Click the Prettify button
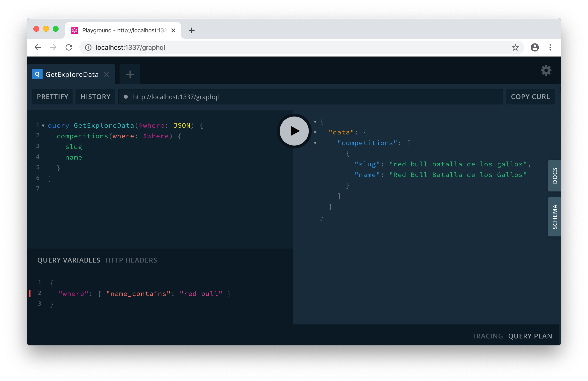 52,97
